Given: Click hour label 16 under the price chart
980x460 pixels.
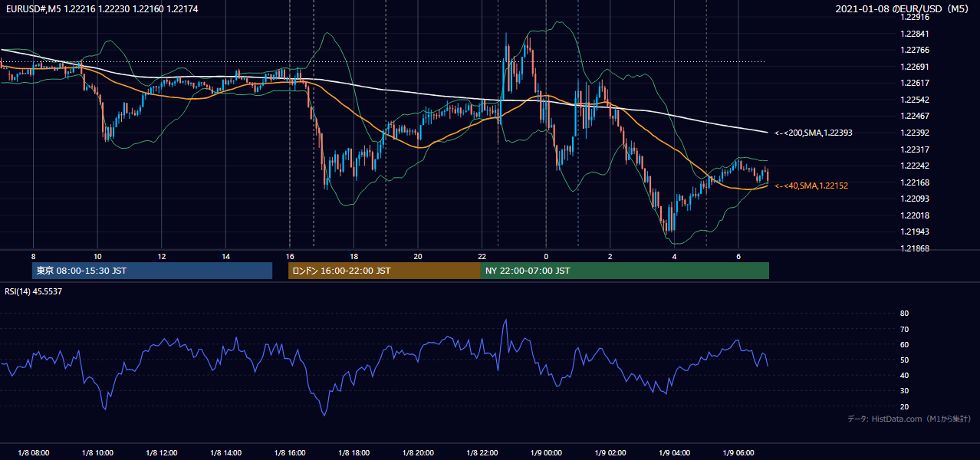Looking at the screenshot, I should (x=290, y=256).
